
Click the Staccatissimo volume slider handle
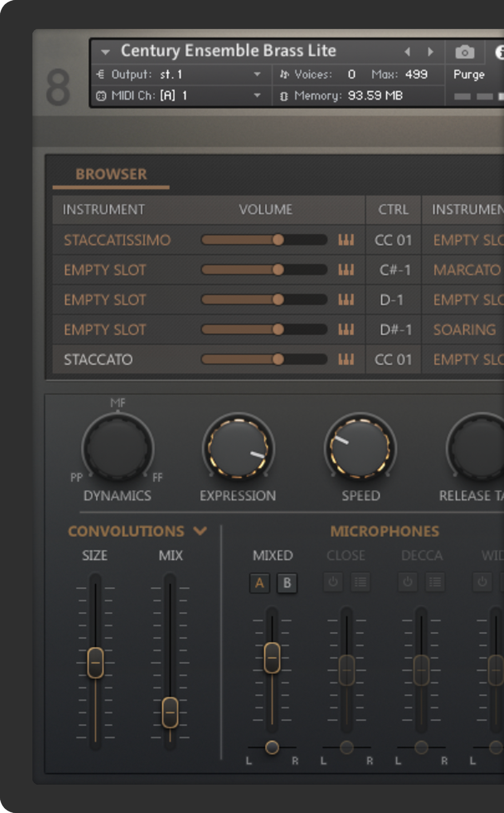[278, 240]
